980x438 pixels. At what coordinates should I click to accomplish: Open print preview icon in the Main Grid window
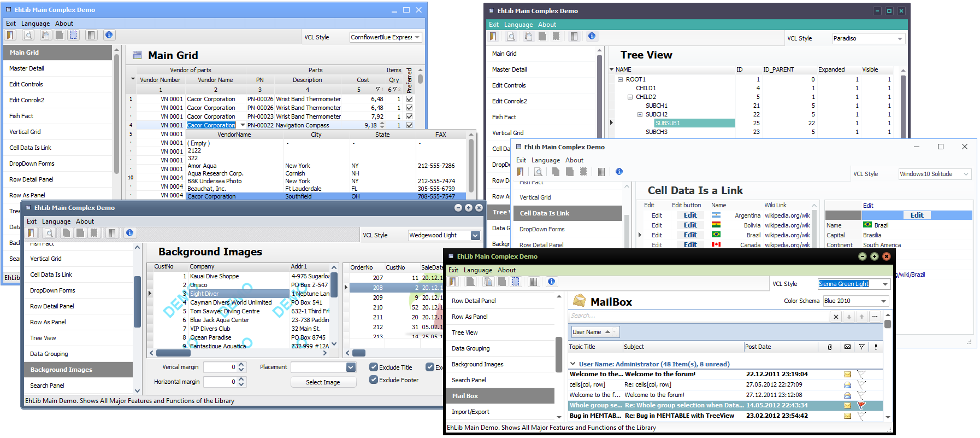(x=28, y=35)
